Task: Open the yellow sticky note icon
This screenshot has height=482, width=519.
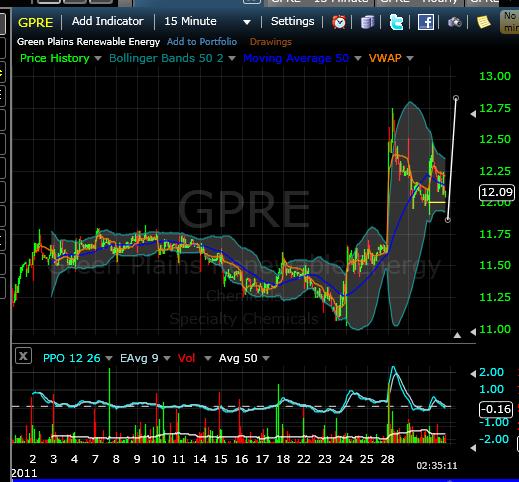Action: click(483, 22)
